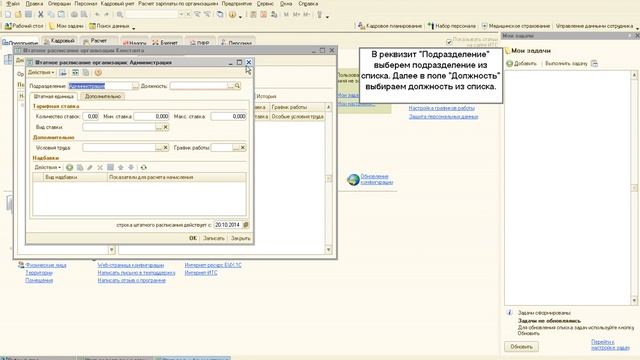The width and height of the screenshot is (640, 360).
Task: Click the select button of Условия труда field
Action: pos(159,147)
